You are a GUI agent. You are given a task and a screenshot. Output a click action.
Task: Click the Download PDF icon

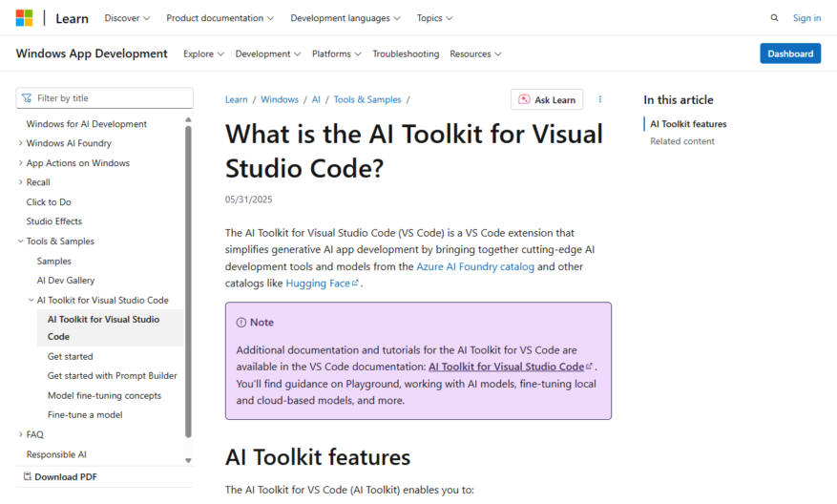click(x=28, y=476)
